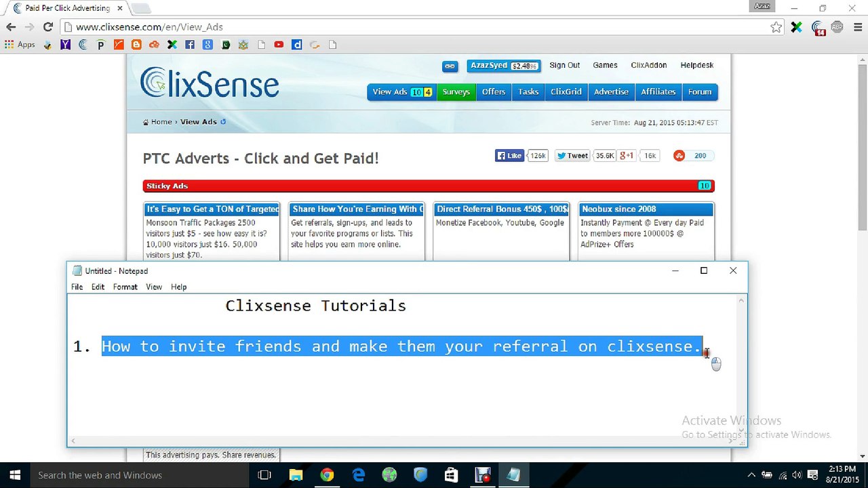Open the Notepad Format menu
The image size is (868, 488).
pos(125,287)
